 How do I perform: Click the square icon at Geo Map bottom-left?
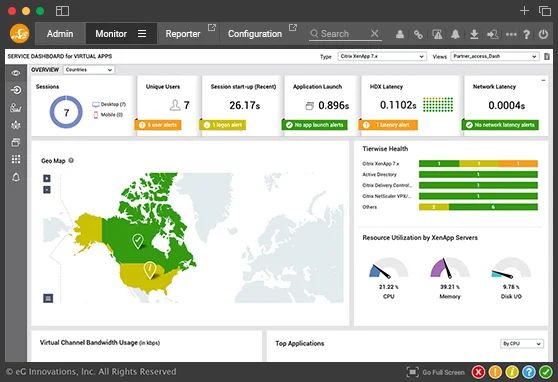[x=48, y=298]
